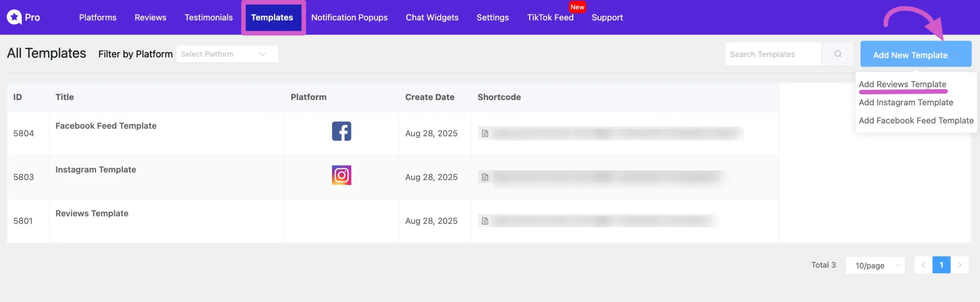Click the Facebook platform icon
Screen dimensions: 980x302
pyautogui.click(x=341, y=131)
